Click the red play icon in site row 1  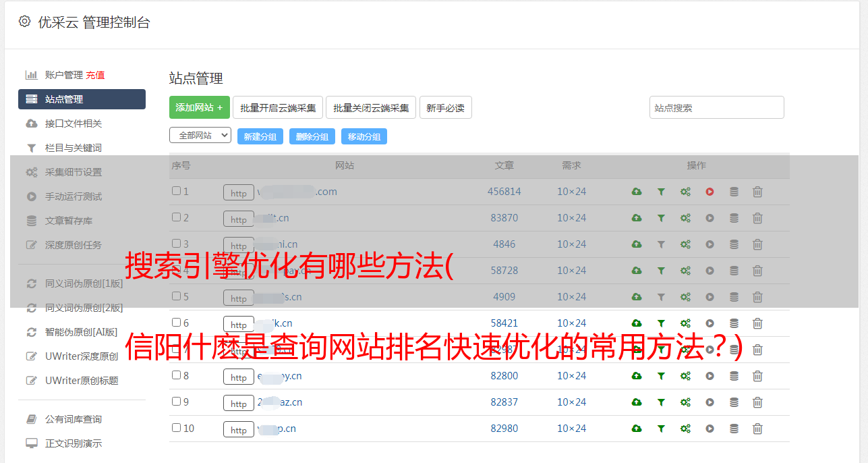[710, 192]
